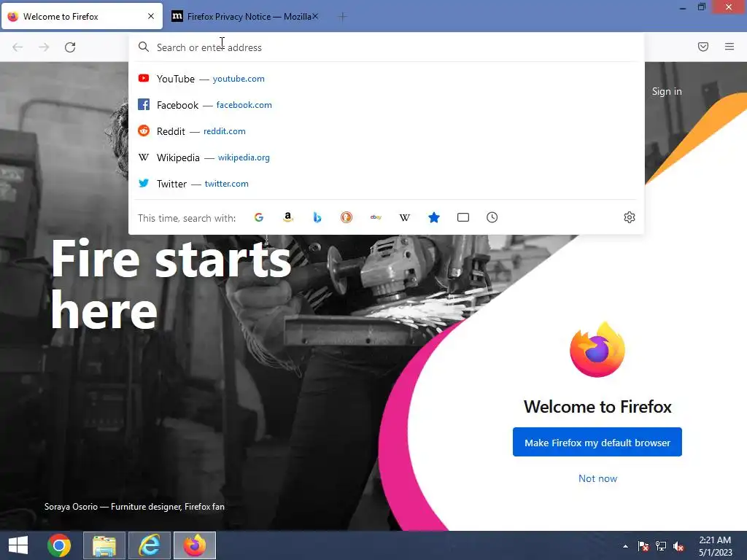Screen dimensions: 747x560
Task: Search history via clock icon
Action: [492, 217]
